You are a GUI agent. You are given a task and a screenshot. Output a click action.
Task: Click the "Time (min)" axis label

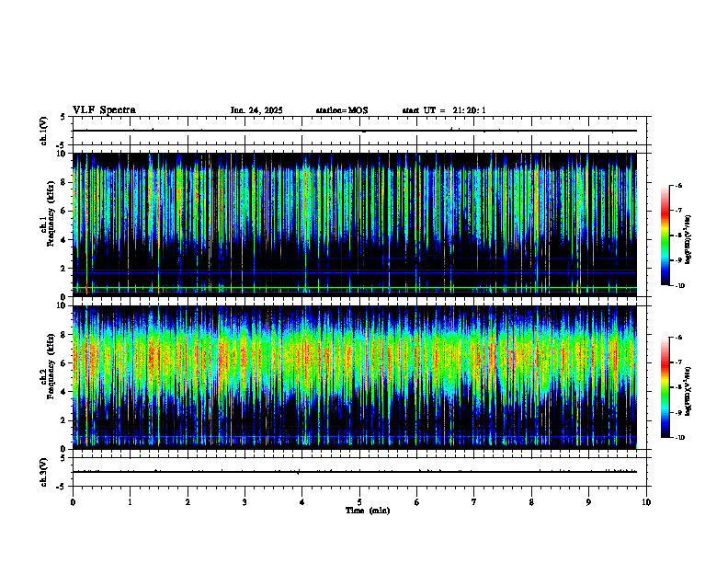point(368,511)
